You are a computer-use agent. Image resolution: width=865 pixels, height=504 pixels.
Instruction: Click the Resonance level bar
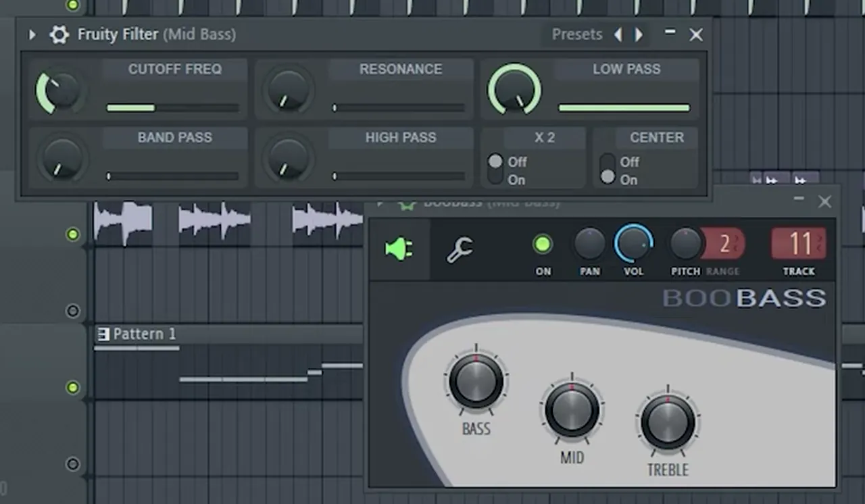coord(399,107)
